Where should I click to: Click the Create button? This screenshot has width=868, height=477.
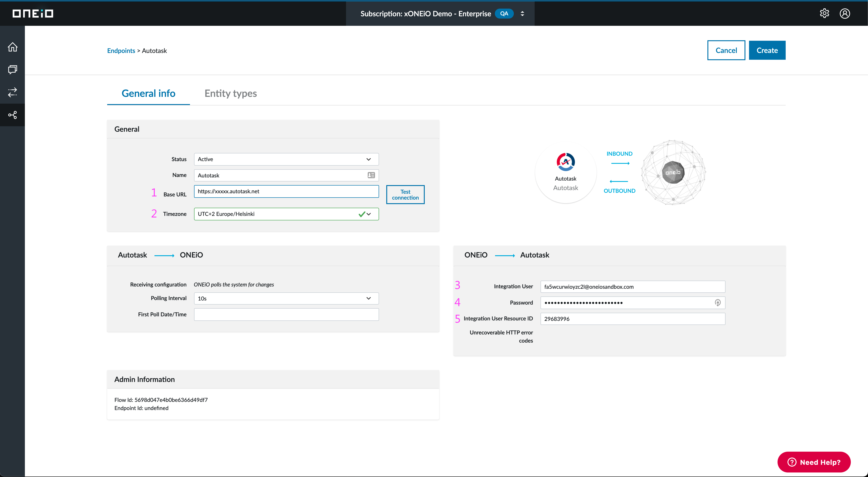[x=767, y=50]
